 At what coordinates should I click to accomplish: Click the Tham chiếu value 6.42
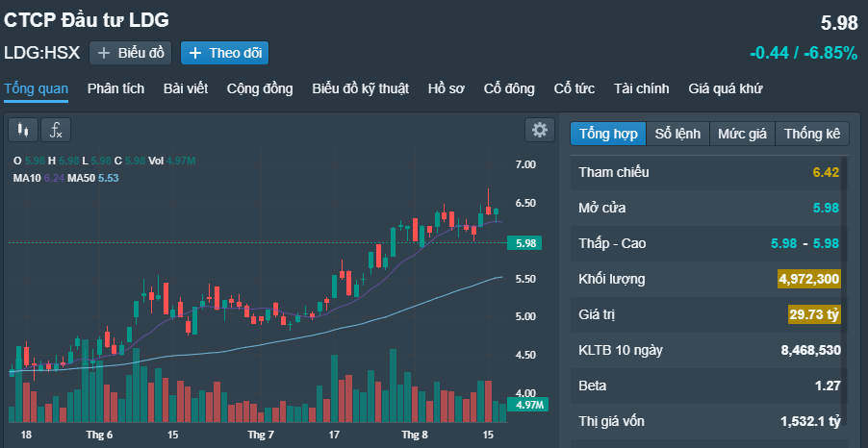click(826, 172)
